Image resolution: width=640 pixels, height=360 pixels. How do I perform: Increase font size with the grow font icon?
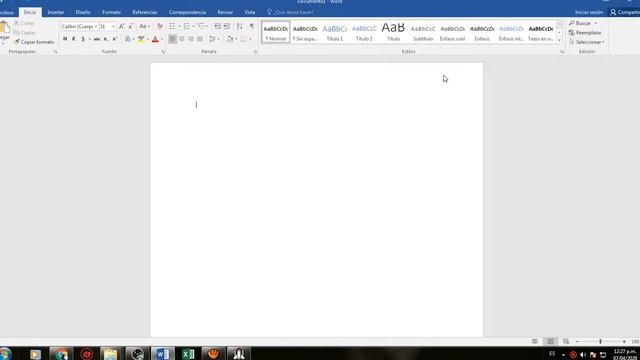coord(121,26)
